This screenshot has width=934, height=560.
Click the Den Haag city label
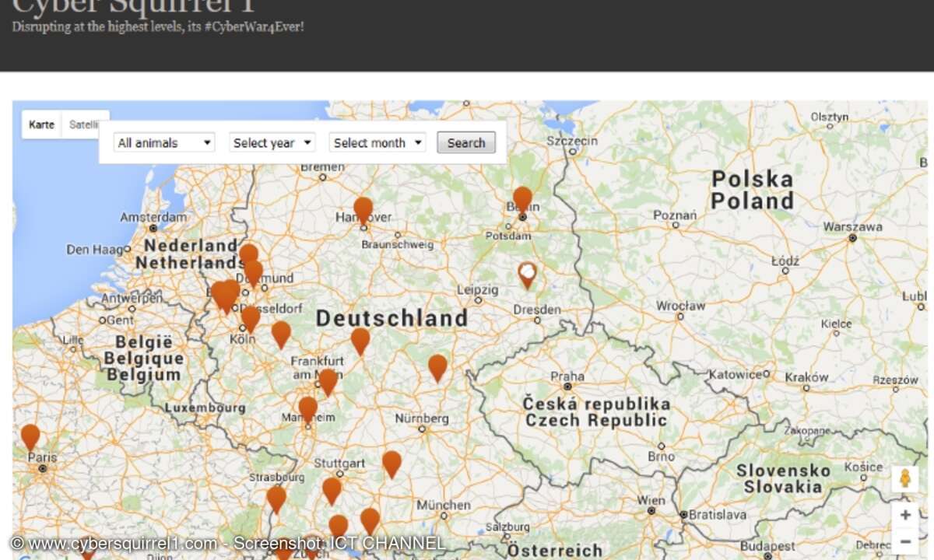coord(95,250)
